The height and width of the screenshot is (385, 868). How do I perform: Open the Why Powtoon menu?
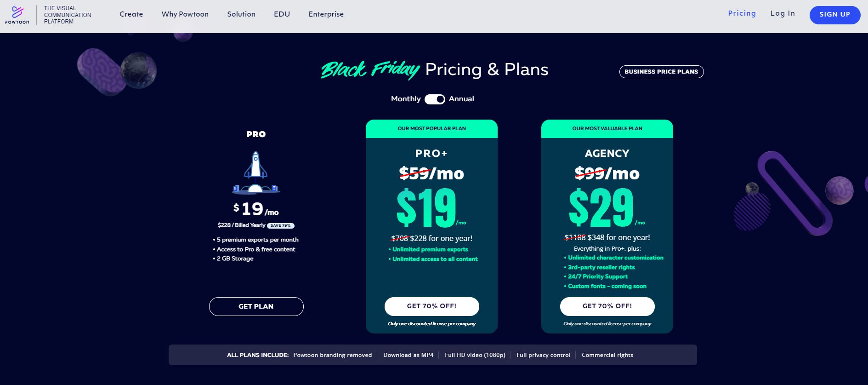(x=185, y=14)
